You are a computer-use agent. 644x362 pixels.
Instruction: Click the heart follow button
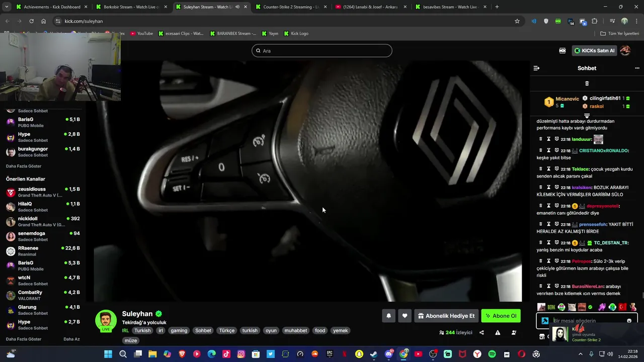pos(405,316)
